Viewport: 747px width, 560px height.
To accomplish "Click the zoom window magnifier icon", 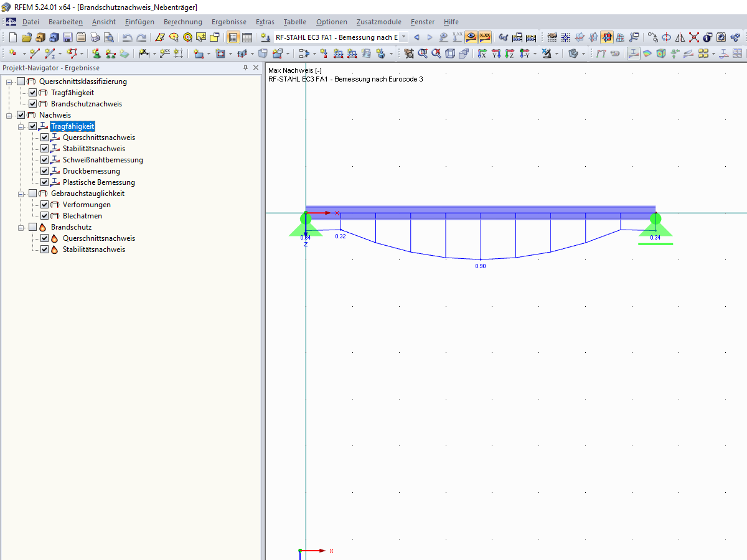I will click(423, 54).
